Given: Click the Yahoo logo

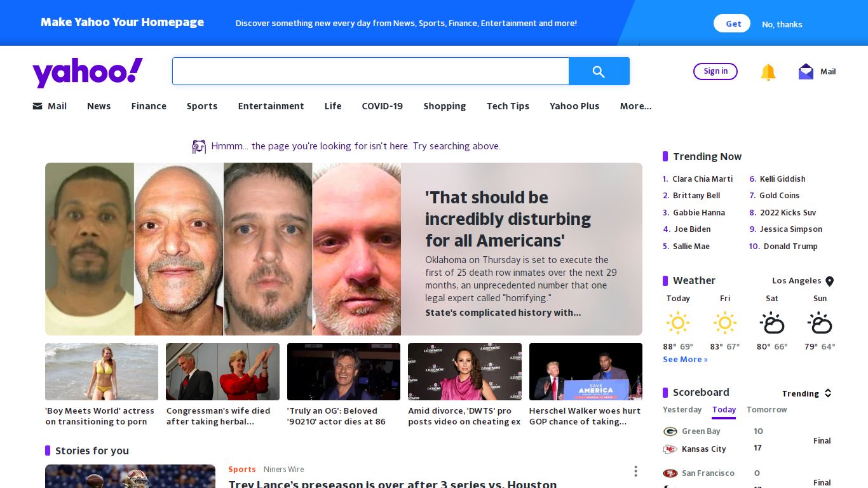Looking at the screenshot, I should (88, 72).
